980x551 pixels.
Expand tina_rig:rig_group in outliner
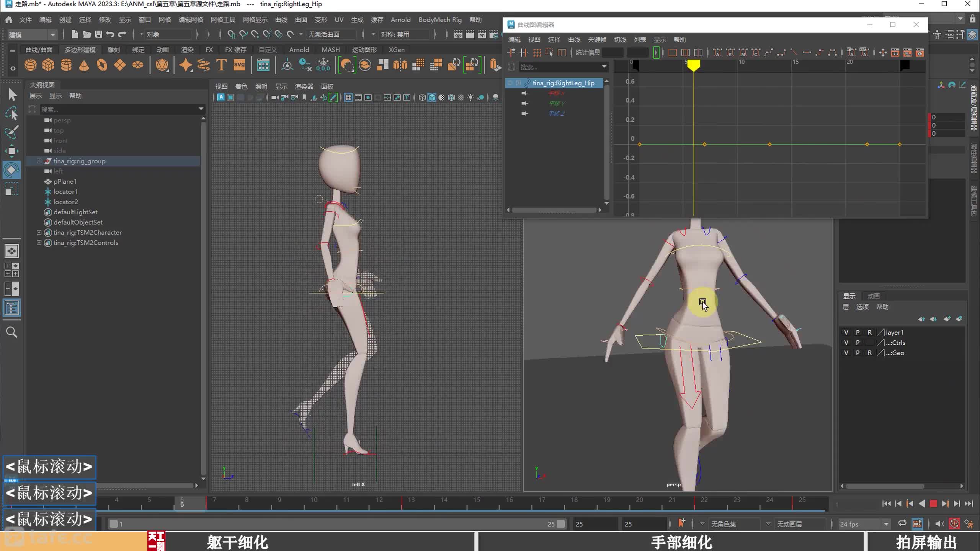pos(39,161)
